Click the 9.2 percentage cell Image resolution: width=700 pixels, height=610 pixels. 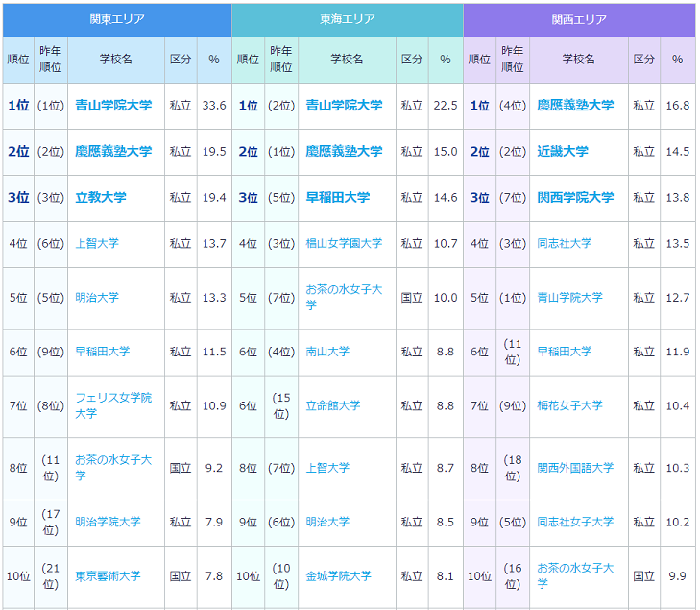[x=214, y=468]
